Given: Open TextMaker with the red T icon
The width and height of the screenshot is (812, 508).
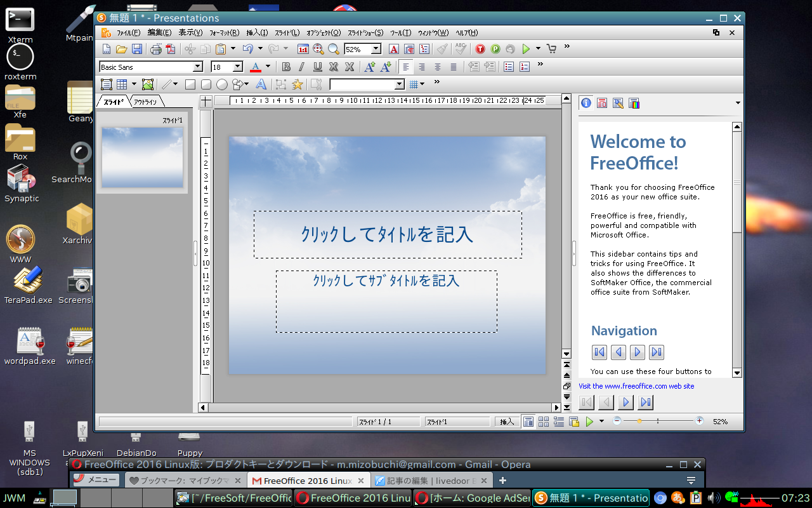Looking at the screenshot, I should coord(480,49).
